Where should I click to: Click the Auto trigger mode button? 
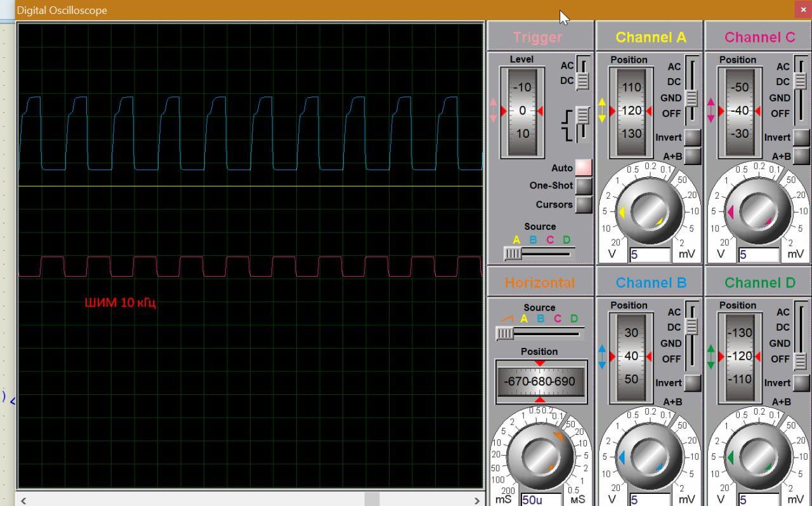(583, 168)
